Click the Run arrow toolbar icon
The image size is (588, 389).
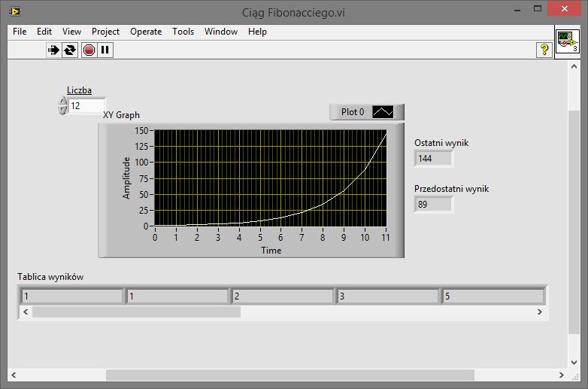pos(53,50)
